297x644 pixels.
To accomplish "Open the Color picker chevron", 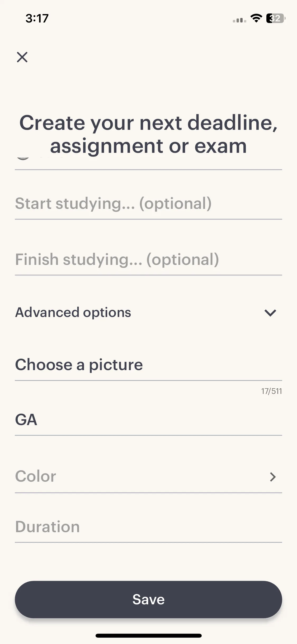I will coord(273,477).
